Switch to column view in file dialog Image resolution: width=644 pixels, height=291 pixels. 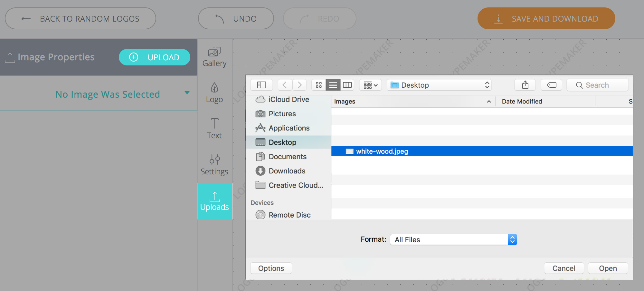(x=347, y=85)
